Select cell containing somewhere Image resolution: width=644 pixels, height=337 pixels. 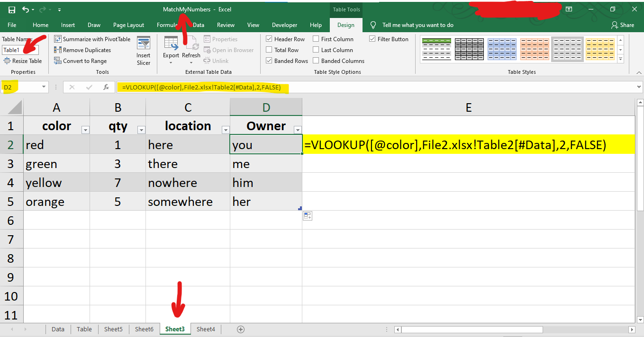pos(188,201)
